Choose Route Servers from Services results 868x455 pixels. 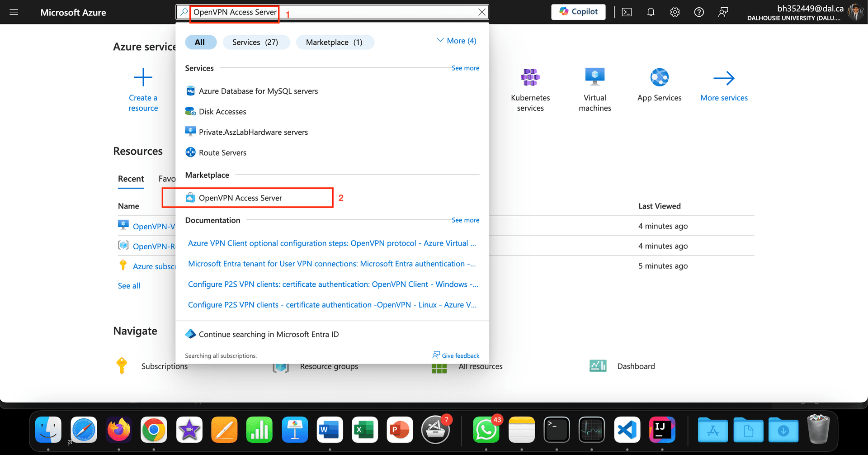(x=222, y=153)
